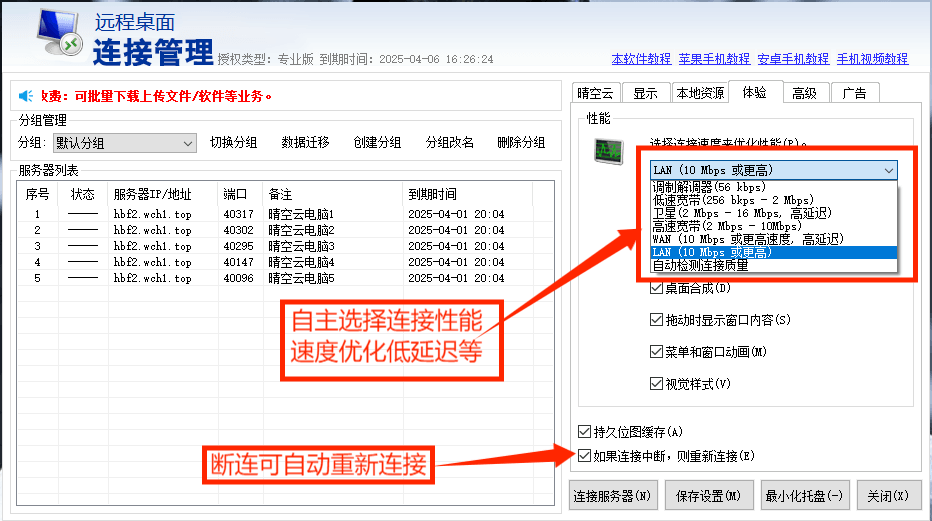The width and height of the screenshot is (932, 521).
Task: Click the 保存设置(M) button
Action: click(708, 495)
